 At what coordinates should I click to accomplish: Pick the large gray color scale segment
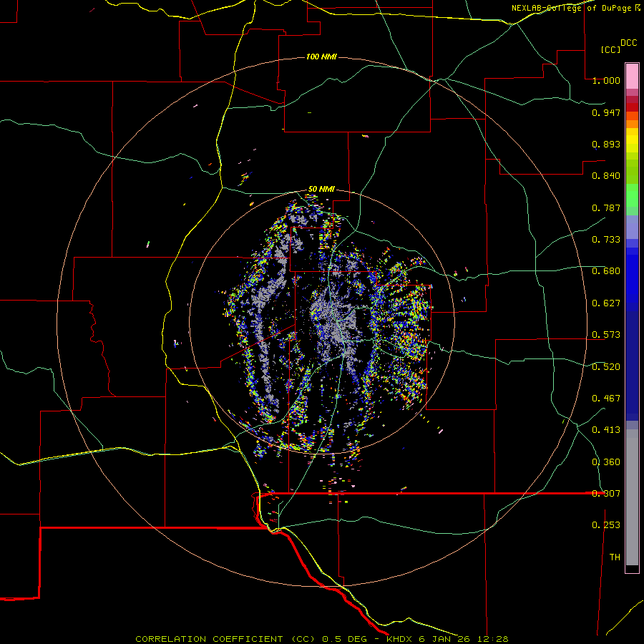632,497
